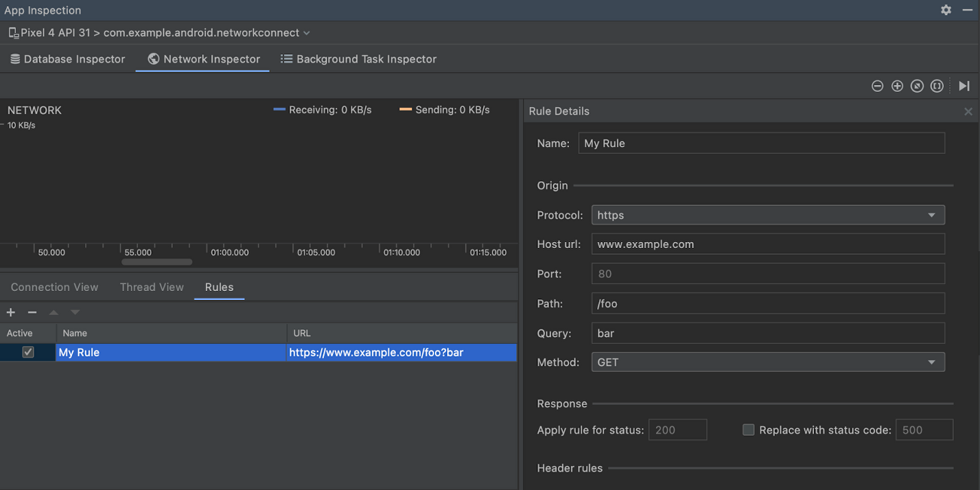The height and width of the screenshot is (490, 980).
Task: Switch to the Database Inspector tab
Action: point(67,59)
